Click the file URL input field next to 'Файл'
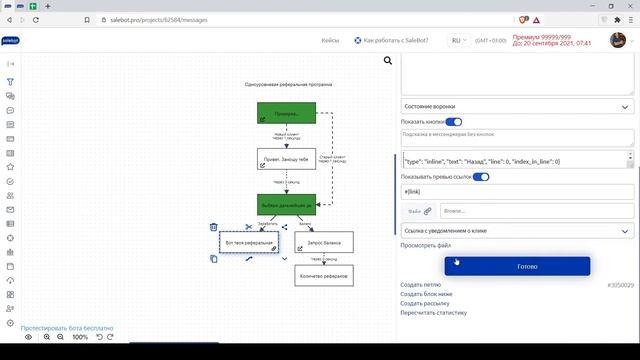This screenshot has height=360, width=640. (x=537, y=211)
